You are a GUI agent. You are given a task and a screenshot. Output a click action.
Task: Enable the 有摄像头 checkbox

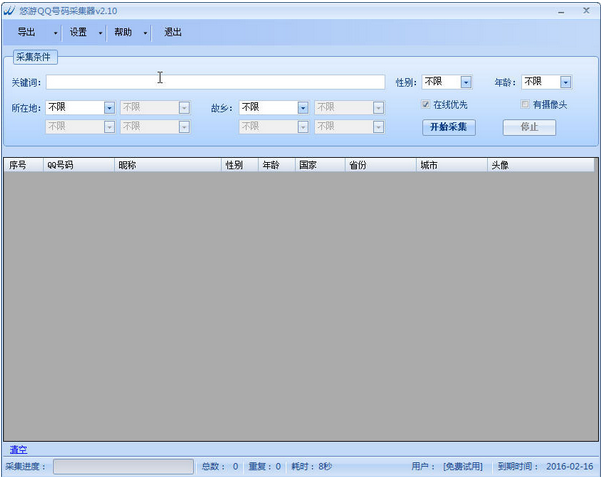[525, 104]
